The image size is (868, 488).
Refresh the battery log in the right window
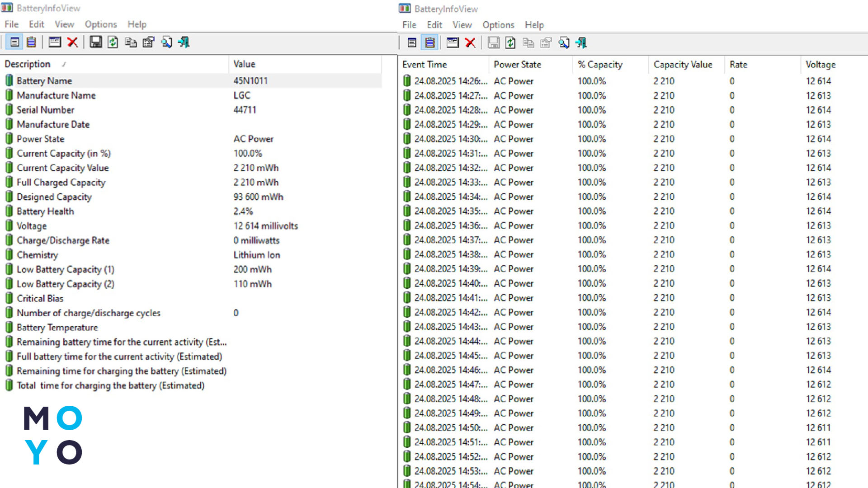[510, 43]
